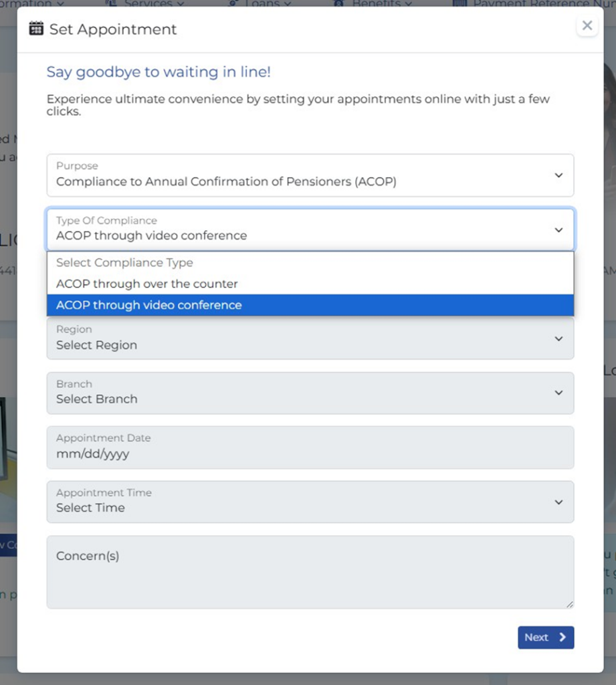
Task: Click the 'Say goodbye to waiting in line!' heading
Action: click(x=159, y=72)
